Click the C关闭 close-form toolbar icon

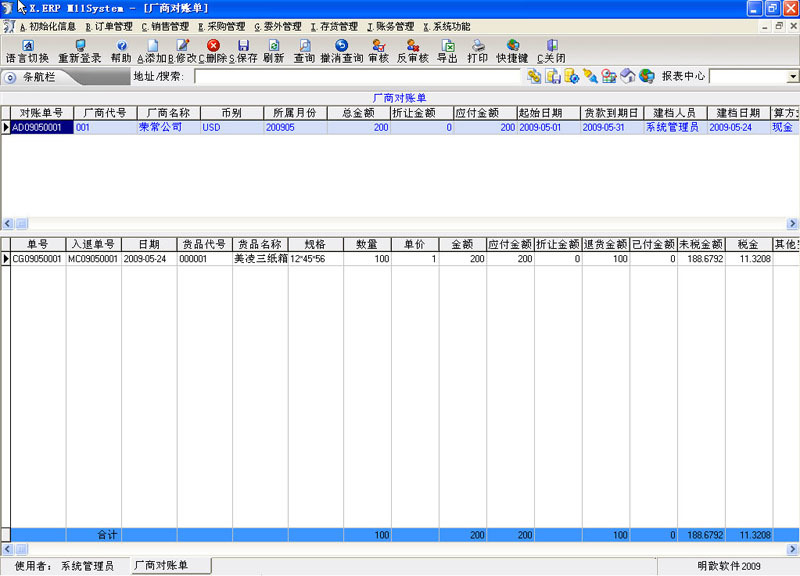(x=552, y=45)
